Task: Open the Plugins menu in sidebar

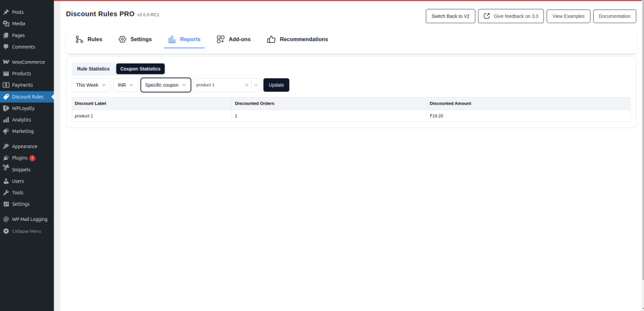Action: click(x=20, y=158)
